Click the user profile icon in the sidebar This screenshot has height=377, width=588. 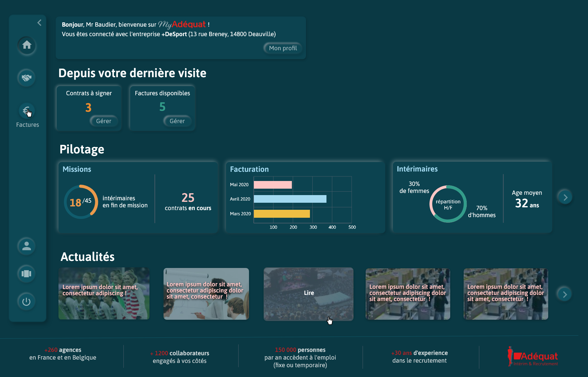26,246
